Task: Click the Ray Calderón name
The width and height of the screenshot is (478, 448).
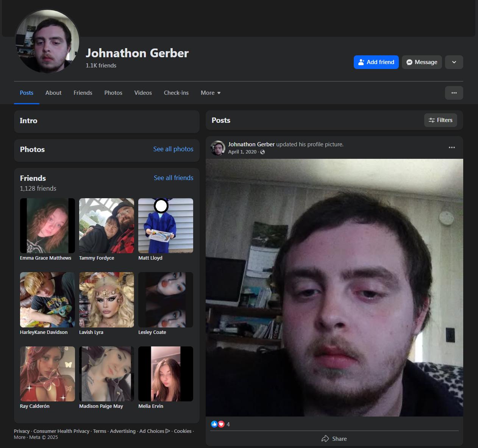Action: click(34, 406)
